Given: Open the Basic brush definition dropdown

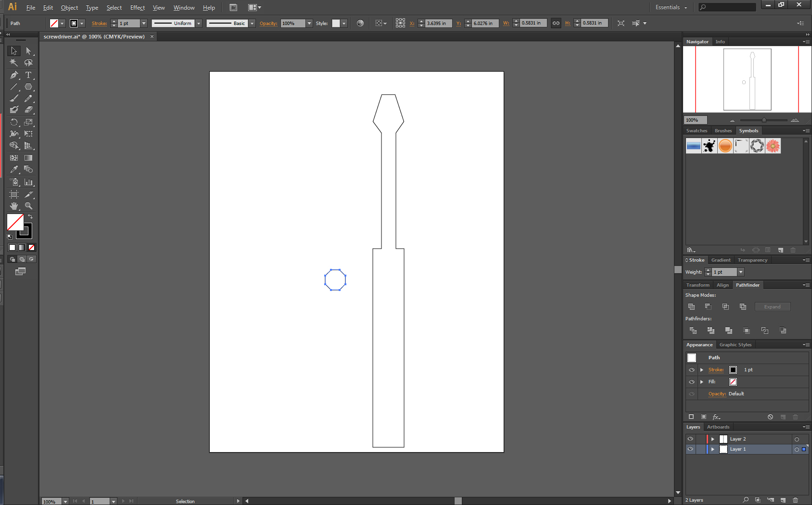Looking at the screenshot, I should pos(252,23).
